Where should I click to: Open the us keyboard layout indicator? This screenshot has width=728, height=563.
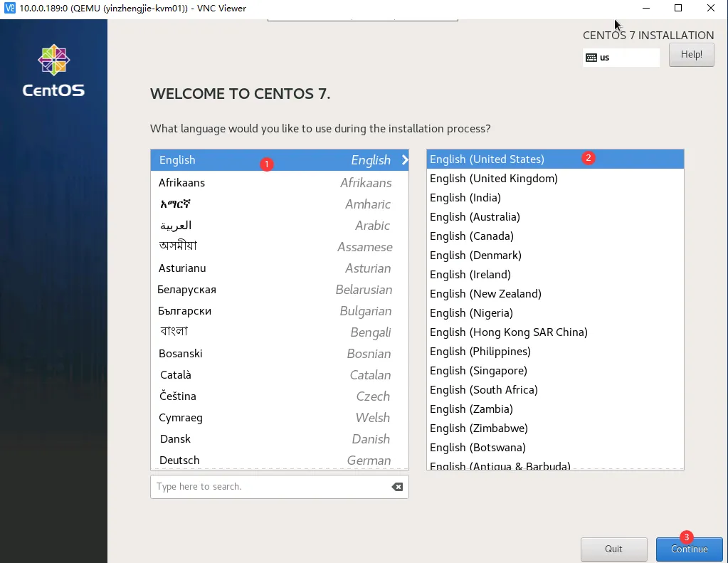pos(621,58)
